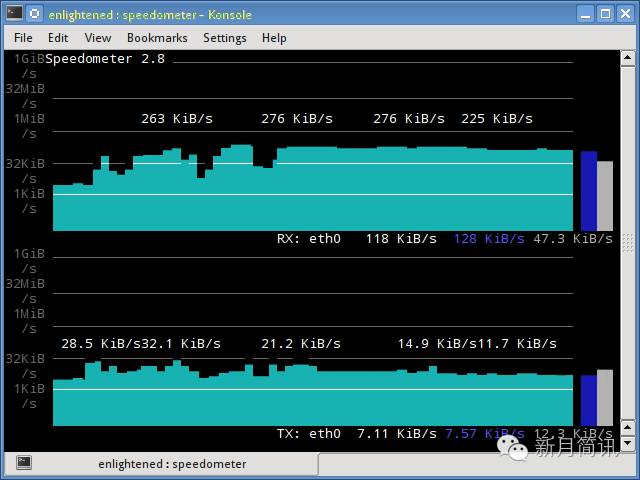Click the '14.9 KiB/s' TX reading
Viewport: 640px width, 480px height.
tap(437, 344)
